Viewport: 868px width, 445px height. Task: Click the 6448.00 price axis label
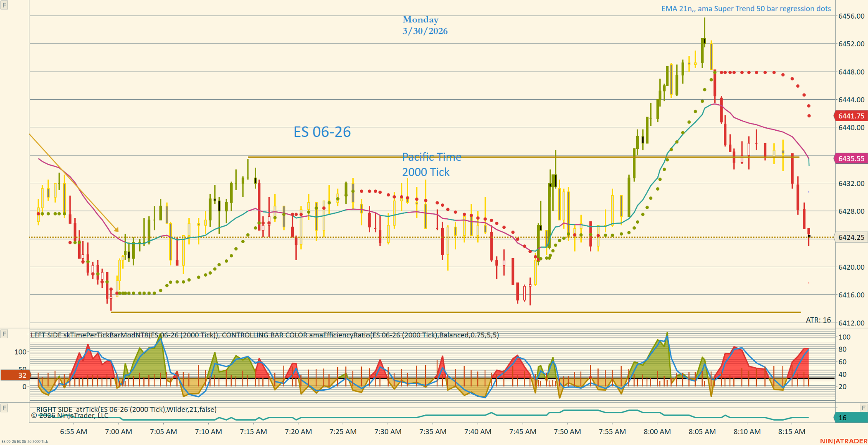[851, 72]
